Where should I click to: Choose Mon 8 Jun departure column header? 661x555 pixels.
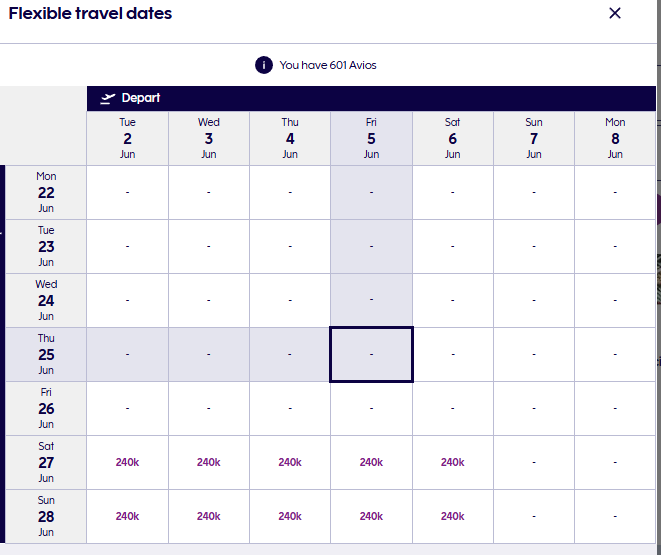(x=615, y=138)
